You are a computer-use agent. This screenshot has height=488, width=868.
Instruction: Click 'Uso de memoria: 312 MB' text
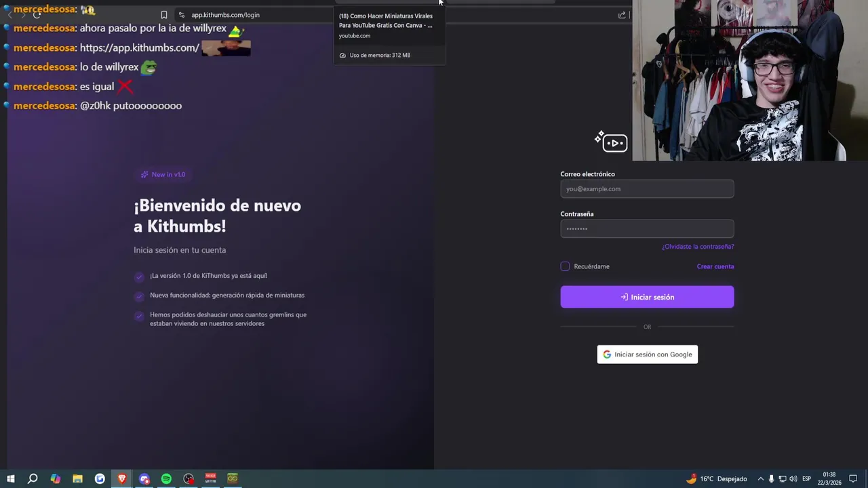coord(380,56)
